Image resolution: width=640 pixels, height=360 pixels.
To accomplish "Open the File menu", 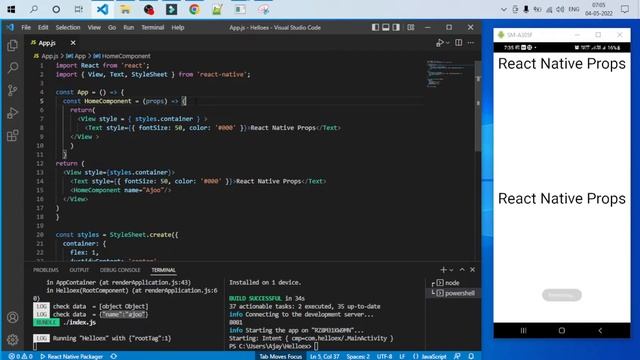I will pos(26,27).
